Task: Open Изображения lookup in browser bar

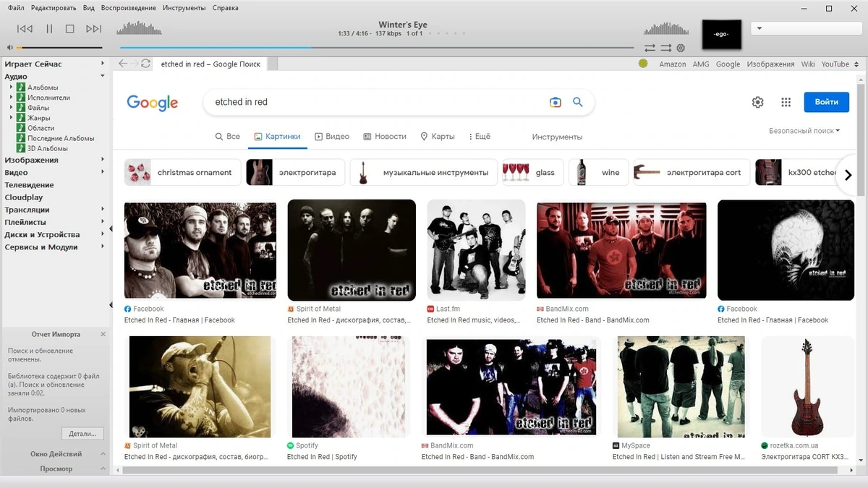Action: pos(770,64)
